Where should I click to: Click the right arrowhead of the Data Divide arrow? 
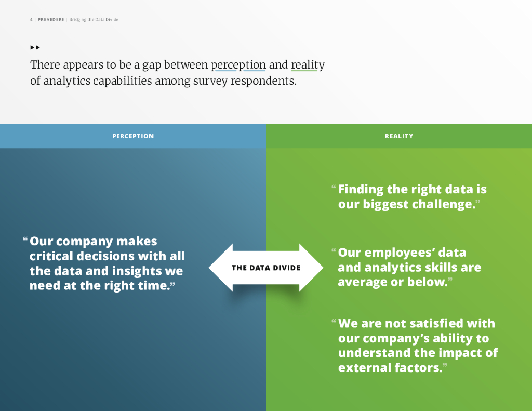click(311, 268)
